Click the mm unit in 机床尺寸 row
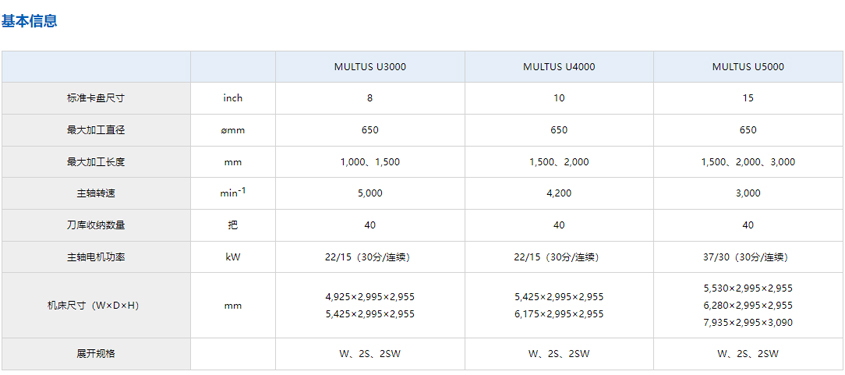 coord(233,305)
